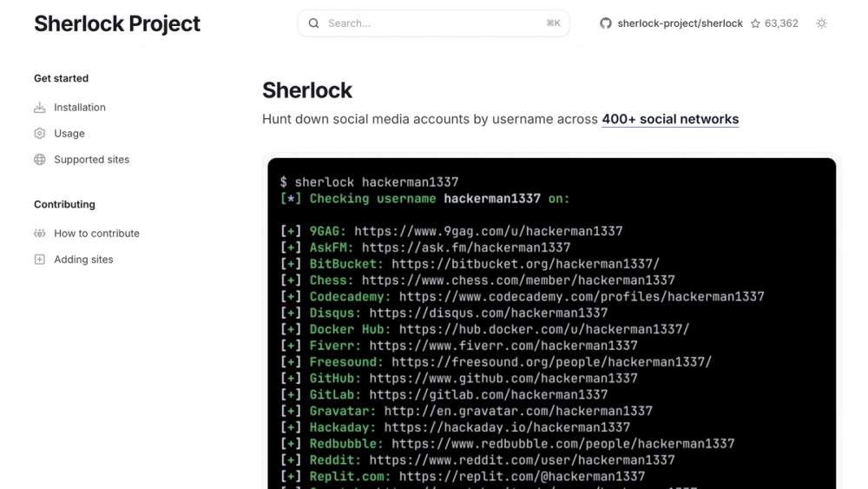
Task: Open the Usage page
Action: pyautogui.click(x=69, y=134)
